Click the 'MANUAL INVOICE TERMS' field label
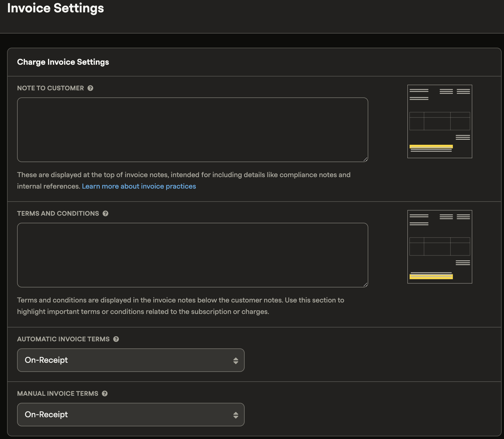504x439 pixels. pyautogui.click(x=58, y=394)
